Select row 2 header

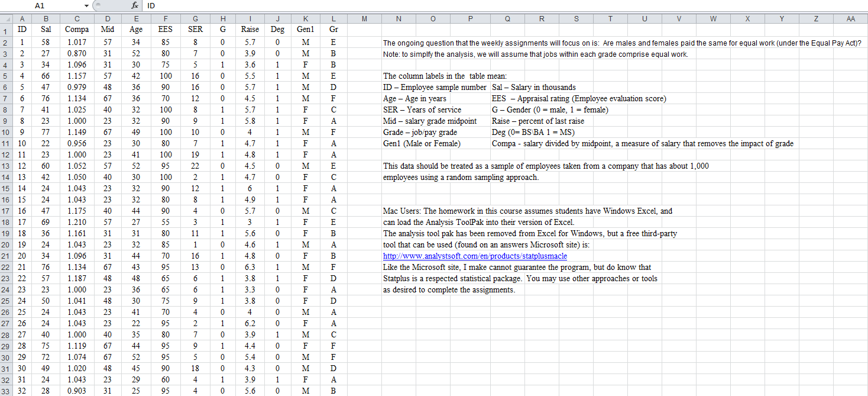click(x=5, y=42)
